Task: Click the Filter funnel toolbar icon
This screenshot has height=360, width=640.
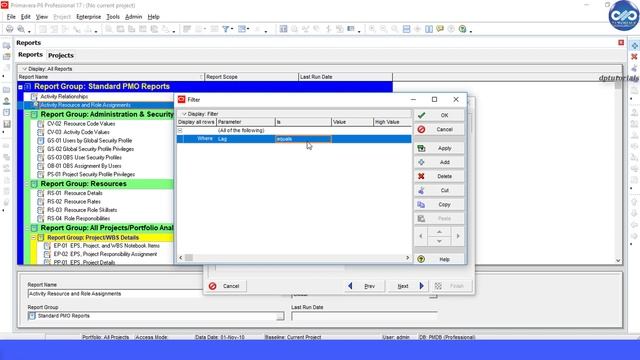Action: [x=226, y=29]
